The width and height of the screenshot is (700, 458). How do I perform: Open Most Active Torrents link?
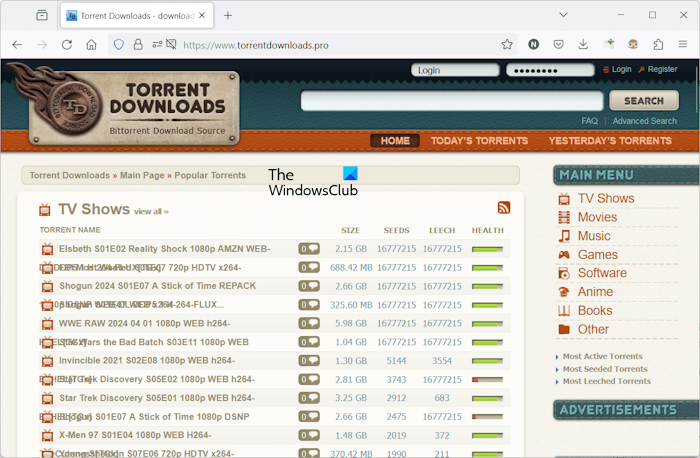[x=602, y=356]
